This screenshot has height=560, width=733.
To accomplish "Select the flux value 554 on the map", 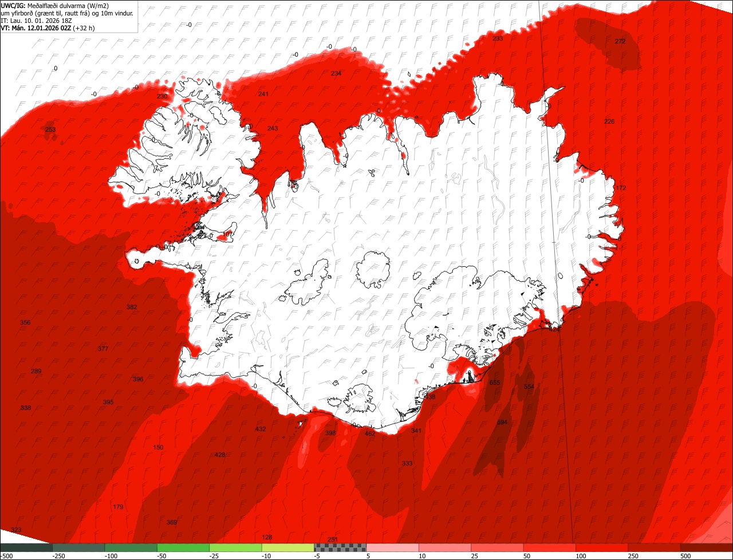I will click(529, 387).
